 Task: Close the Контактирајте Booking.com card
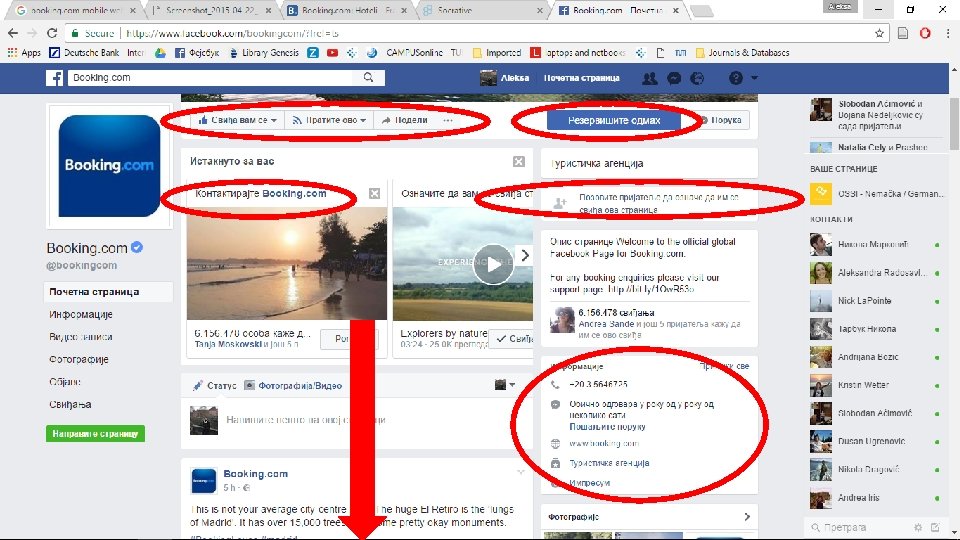pyautogui.click(x=374, y=193)
